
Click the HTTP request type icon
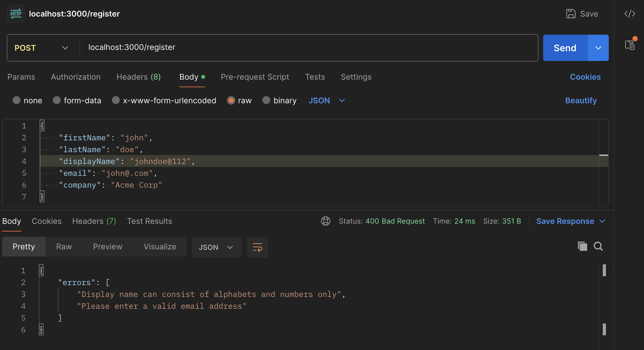click(x=15, y=14)
